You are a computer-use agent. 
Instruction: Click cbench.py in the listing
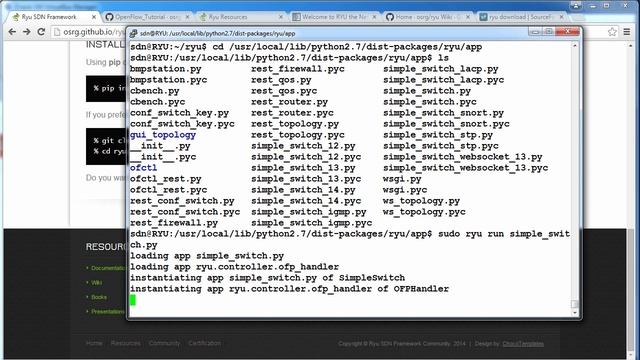[x=155, y=91]
